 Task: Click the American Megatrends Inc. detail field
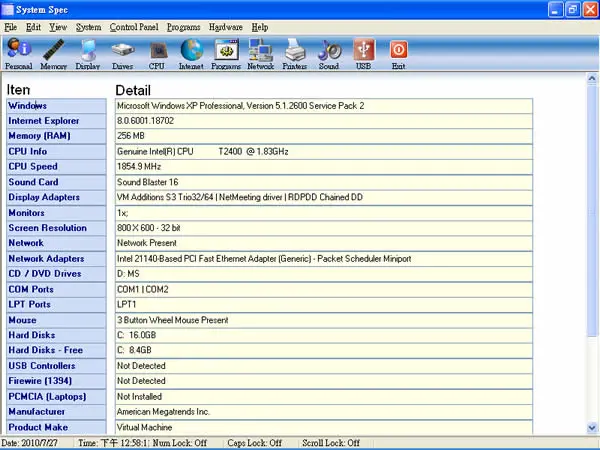pyautogui.click(x=324, y=412)
